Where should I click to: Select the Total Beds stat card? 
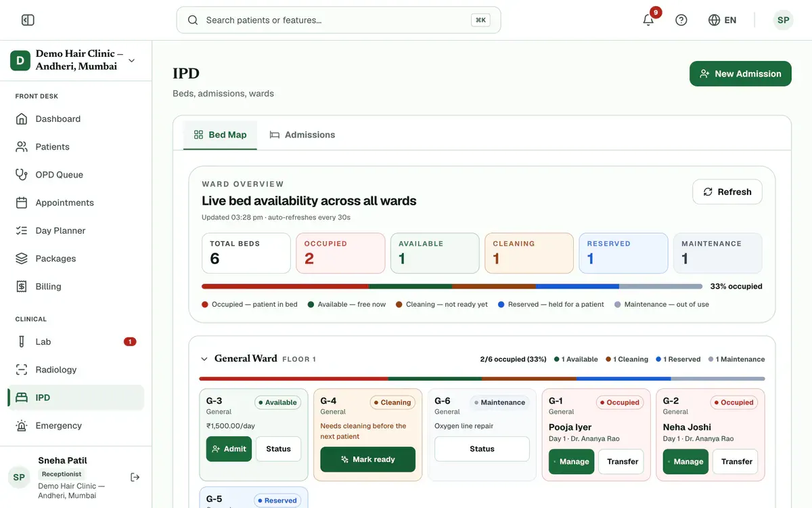[246, 253]
